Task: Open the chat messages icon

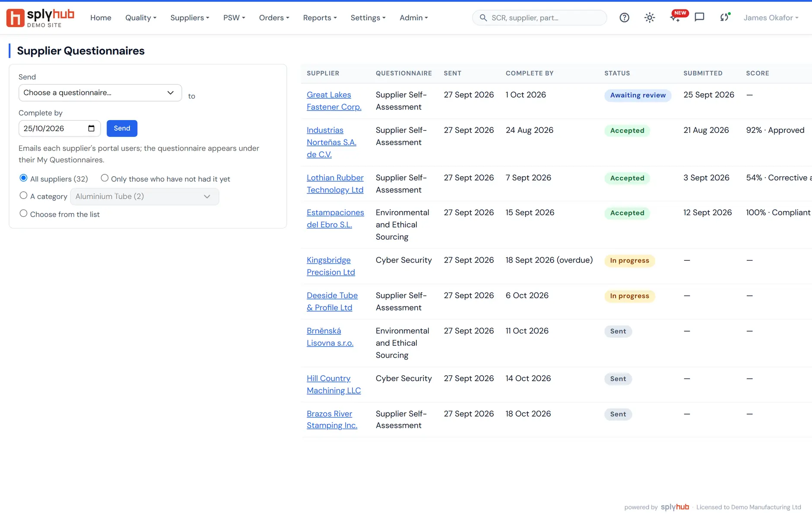Action: [699, 17]
